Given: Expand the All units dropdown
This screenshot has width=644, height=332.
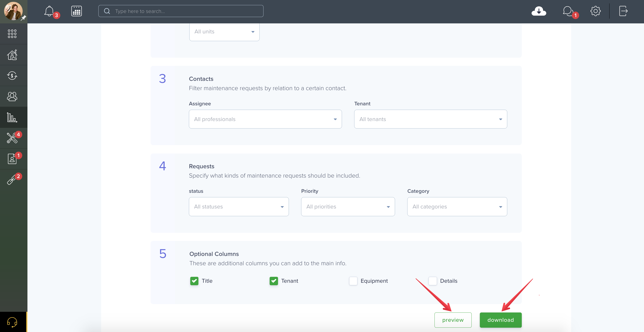Looking at the screenshot, I should (x=224, y=32).
